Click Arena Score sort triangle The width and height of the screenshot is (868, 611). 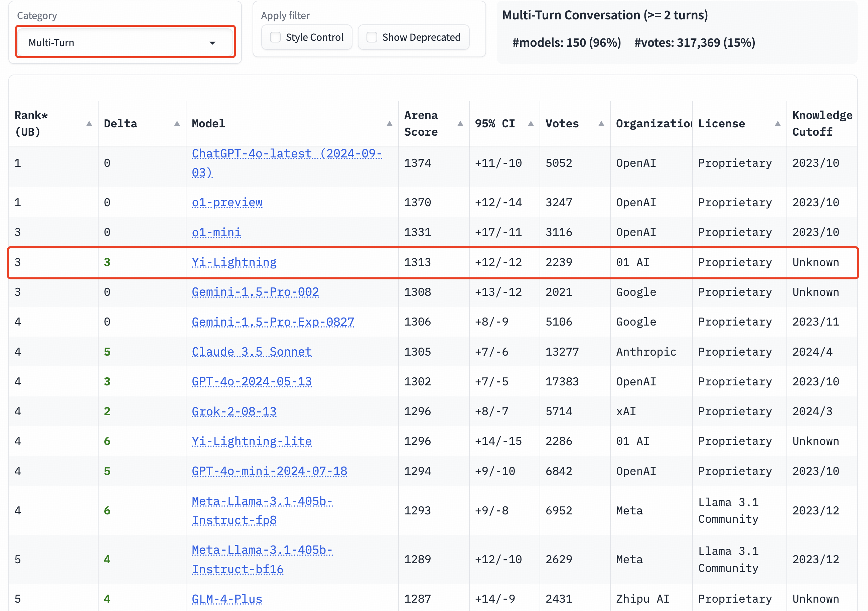click(460, 124)
